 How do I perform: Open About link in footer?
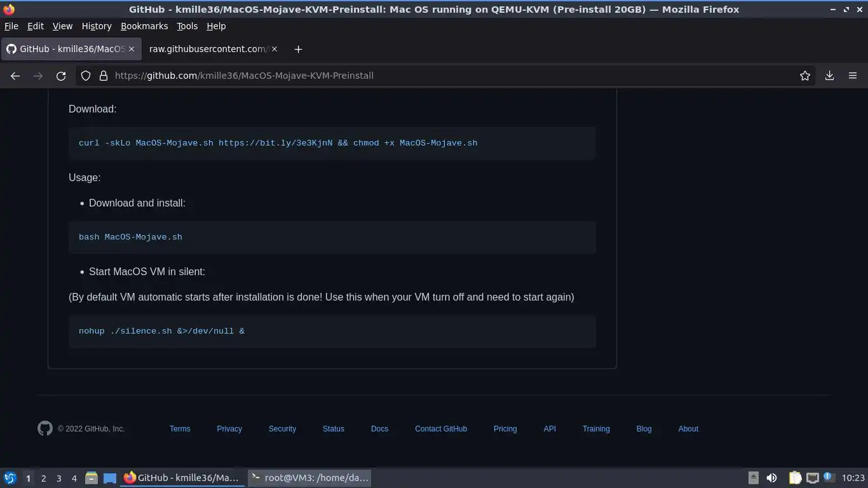[688, 429]
